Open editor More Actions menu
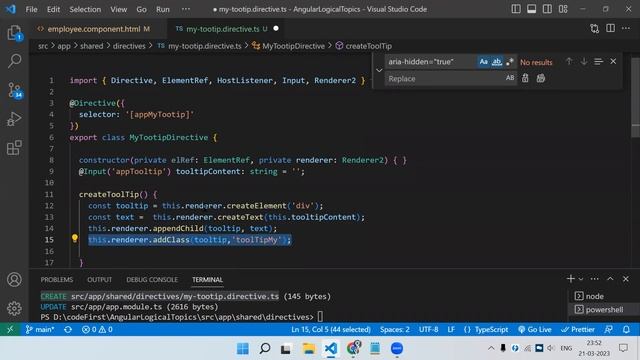This screenshot has height=360, width=640. [626, 29]
